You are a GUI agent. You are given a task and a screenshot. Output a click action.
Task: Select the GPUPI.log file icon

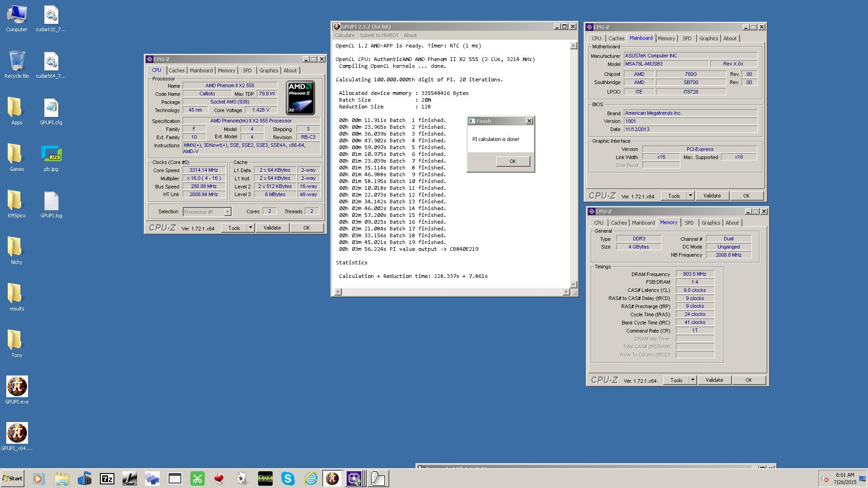coord(51,205)
